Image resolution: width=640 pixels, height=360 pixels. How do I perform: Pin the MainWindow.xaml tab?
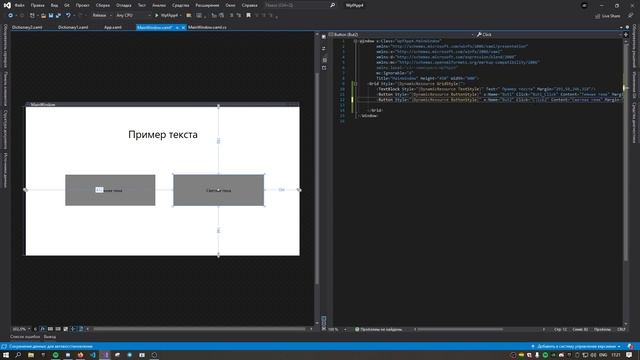tap(177, 28)
